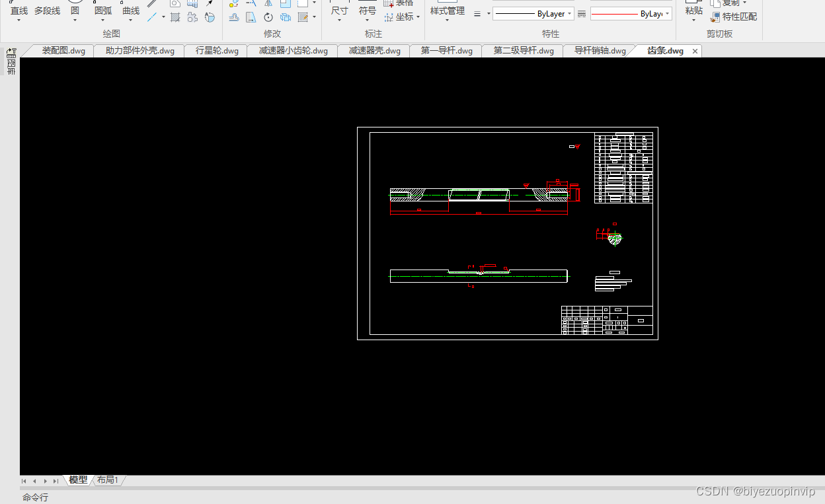Switch to 装配图.dwg tab
Image resolution: width=825 pixels, height=504 pixels.
pos(63,51)
